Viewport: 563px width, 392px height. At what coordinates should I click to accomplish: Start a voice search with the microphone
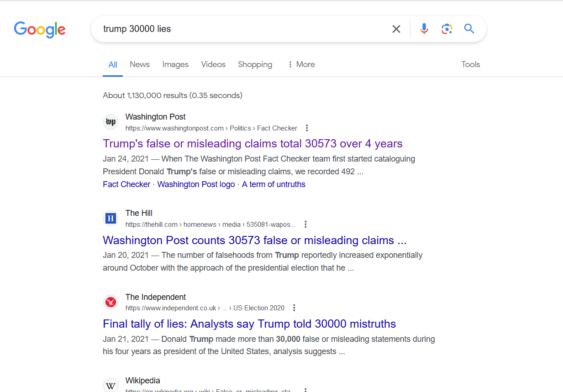[424, 29]
